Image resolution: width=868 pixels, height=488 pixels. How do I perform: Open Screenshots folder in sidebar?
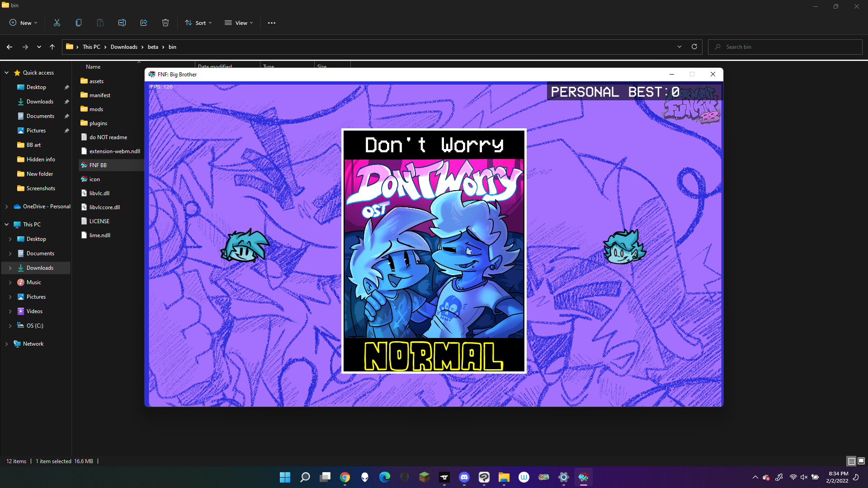click(x=41, y=188)
